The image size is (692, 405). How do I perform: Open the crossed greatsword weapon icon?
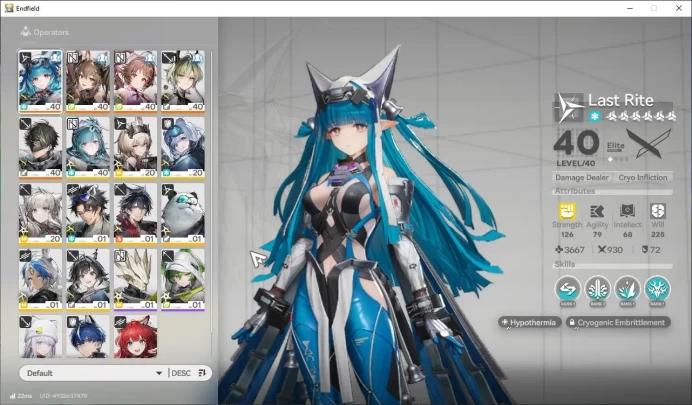pyautogui.click(x=649, y=144)
